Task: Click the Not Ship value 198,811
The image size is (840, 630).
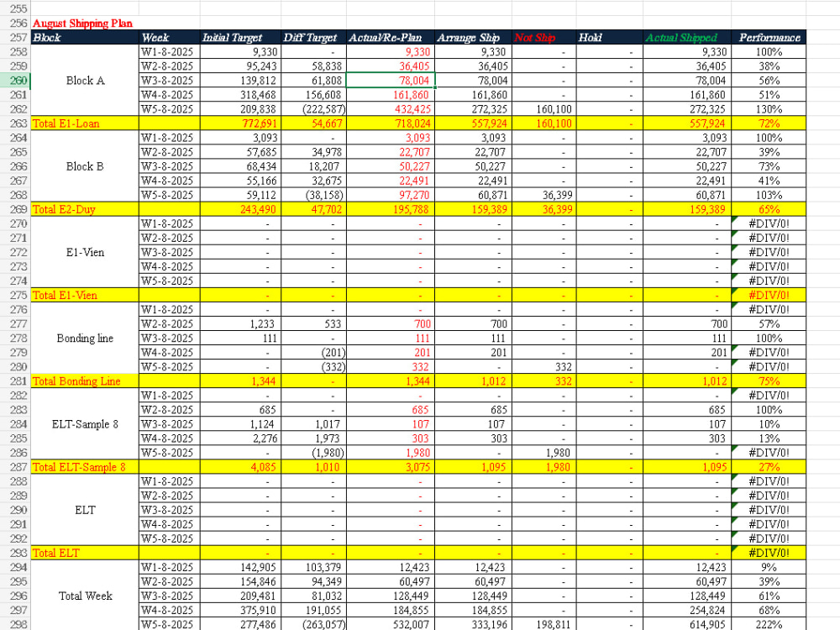Action: point(543,624)
